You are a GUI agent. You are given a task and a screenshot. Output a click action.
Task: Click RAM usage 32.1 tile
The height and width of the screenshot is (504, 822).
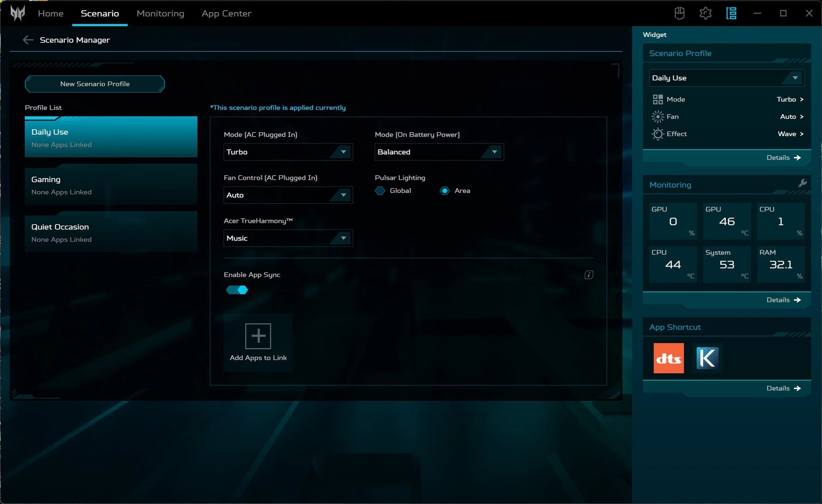click(x=780, y=264)
